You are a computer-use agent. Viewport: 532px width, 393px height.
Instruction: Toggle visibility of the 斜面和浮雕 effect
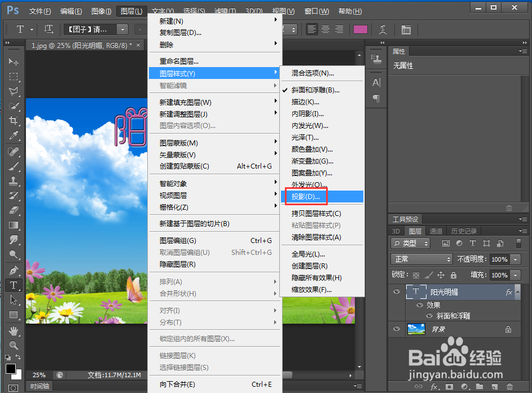point(429,315)
